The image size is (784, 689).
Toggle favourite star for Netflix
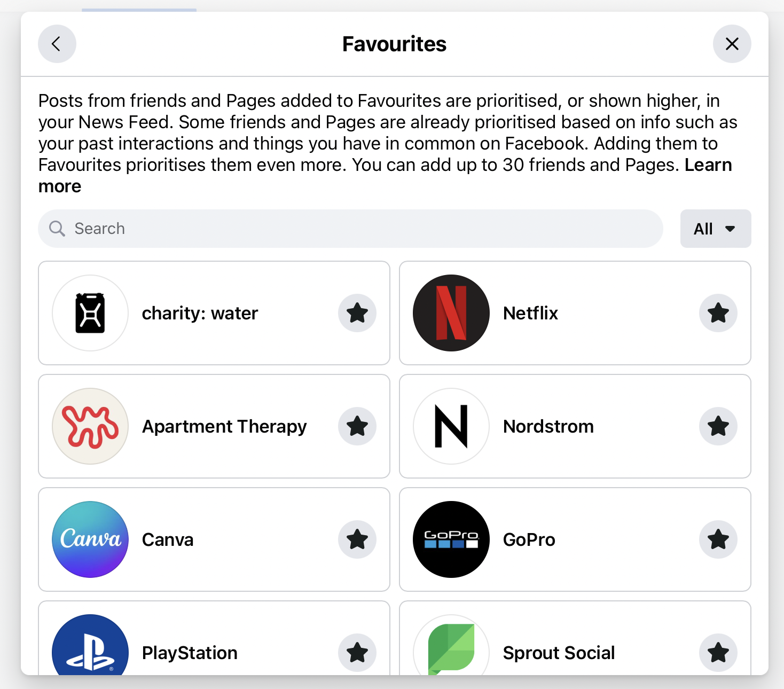718,313
